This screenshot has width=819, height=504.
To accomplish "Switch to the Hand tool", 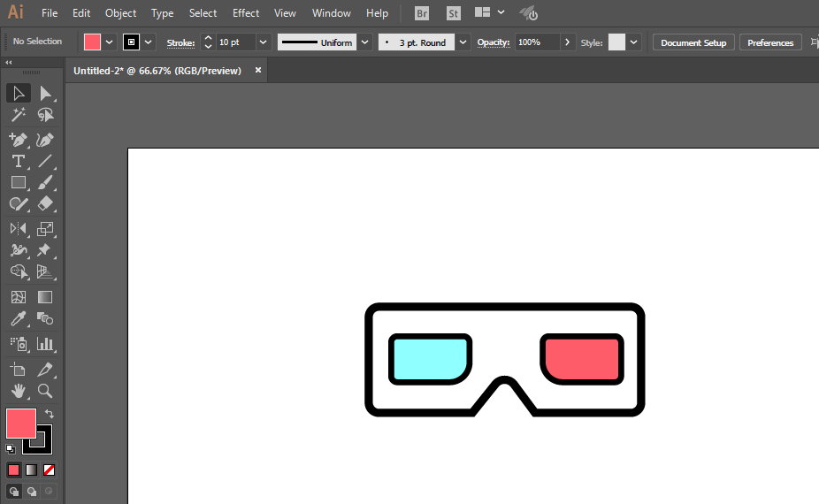I will click(x=18, y=390).
